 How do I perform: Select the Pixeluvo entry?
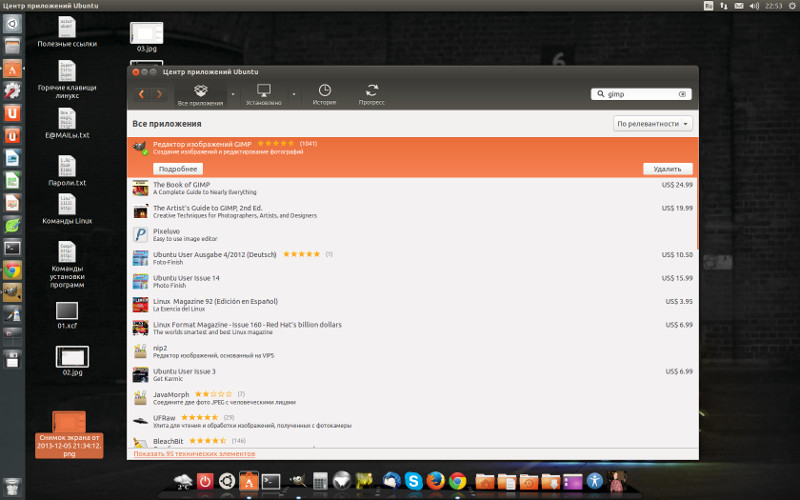coord(412,235)
